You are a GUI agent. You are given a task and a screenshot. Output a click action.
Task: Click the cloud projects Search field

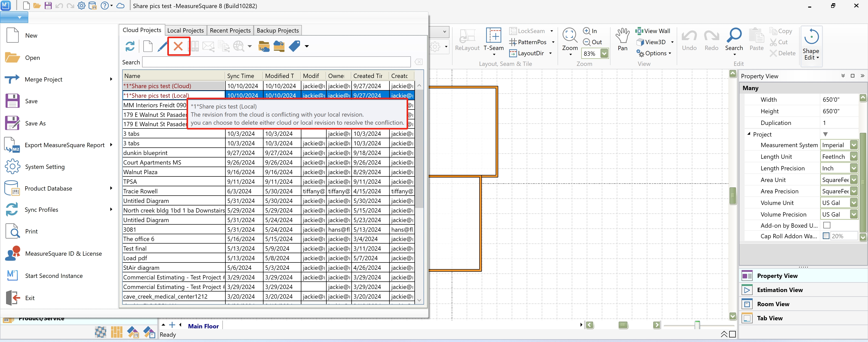pyautogui.click(x=276, y=62)
